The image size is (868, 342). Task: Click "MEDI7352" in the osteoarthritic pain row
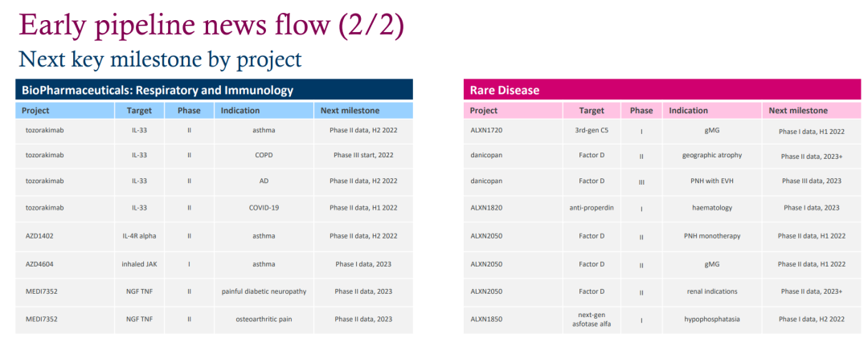pos(40,319)
